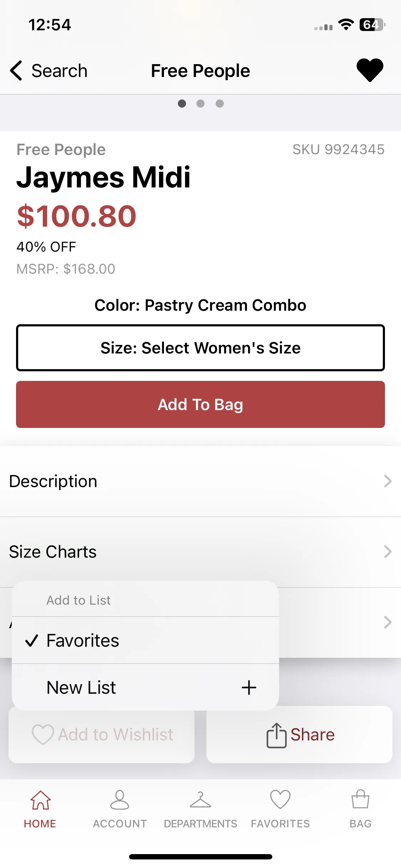
Task: Open the Home tab house icon
Action: [40, 800]
